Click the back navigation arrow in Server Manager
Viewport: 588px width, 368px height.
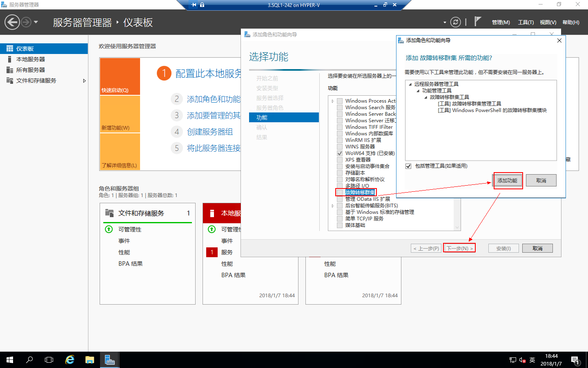click(x=12, y=22)
